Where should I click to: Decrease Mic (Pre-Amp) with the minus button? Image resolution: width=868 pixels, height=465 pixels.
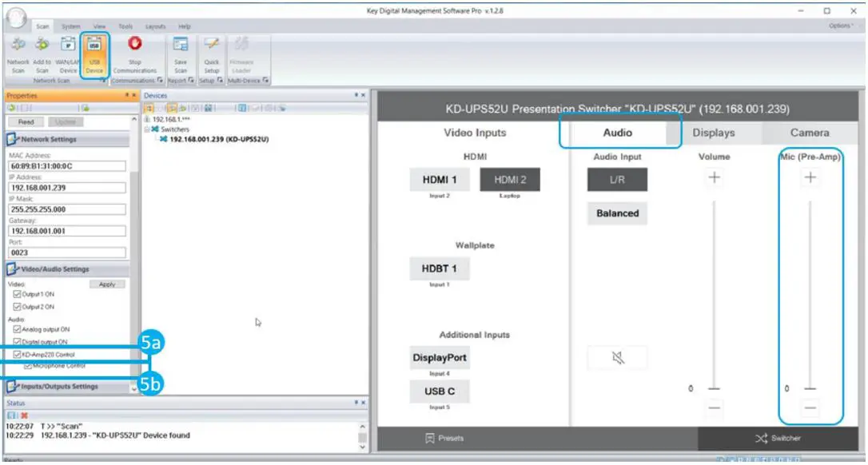coord(810,408)
